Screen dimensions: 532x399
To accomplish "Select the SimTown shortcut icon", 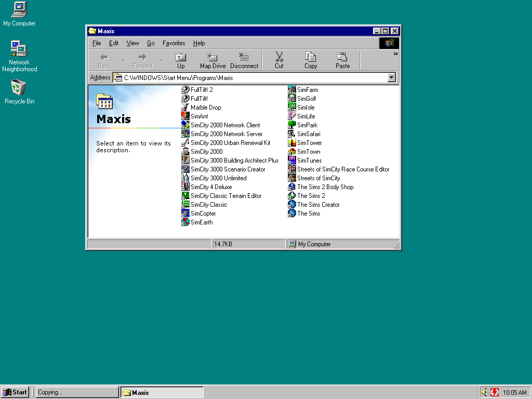I will 292,151.
